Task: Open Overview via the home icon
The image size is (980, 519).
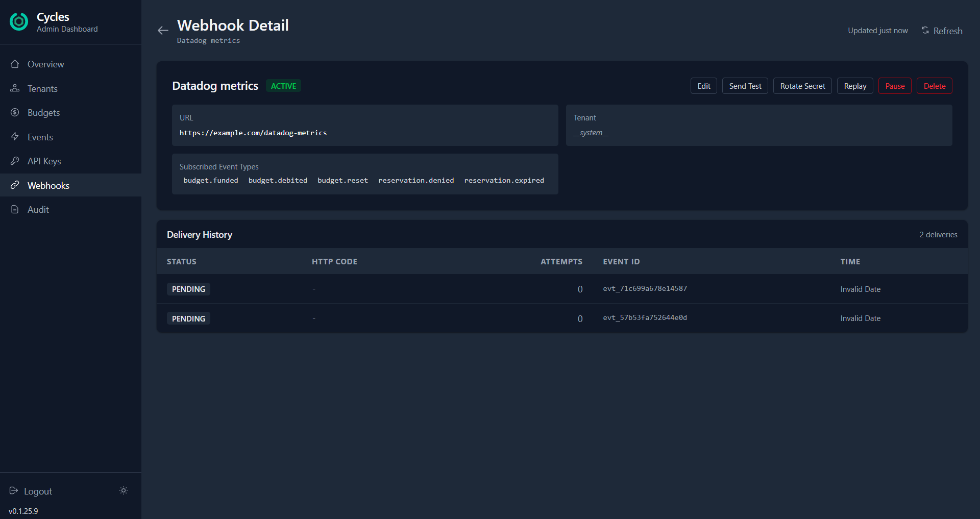Action: point(15,63)
